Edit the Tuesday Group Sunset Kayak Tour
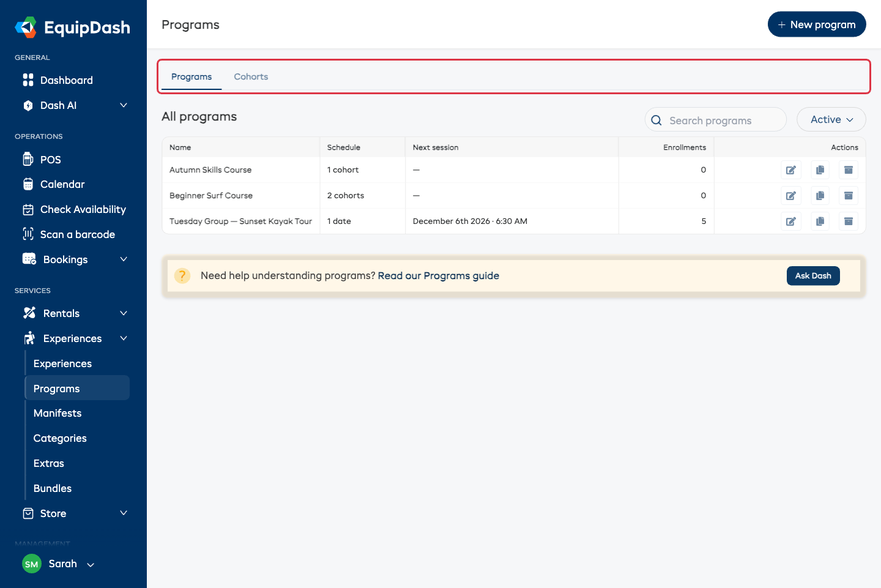The width and height of the screenshot is (881, 588). pos(791,221)
